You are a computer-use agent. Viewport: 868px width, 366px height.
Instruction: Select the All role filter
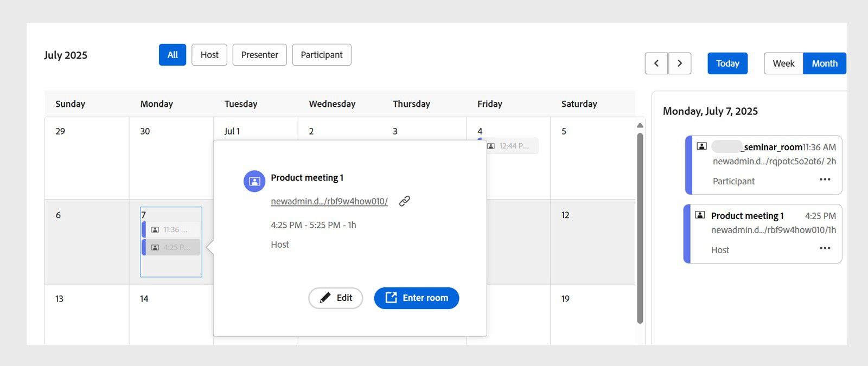172,55
